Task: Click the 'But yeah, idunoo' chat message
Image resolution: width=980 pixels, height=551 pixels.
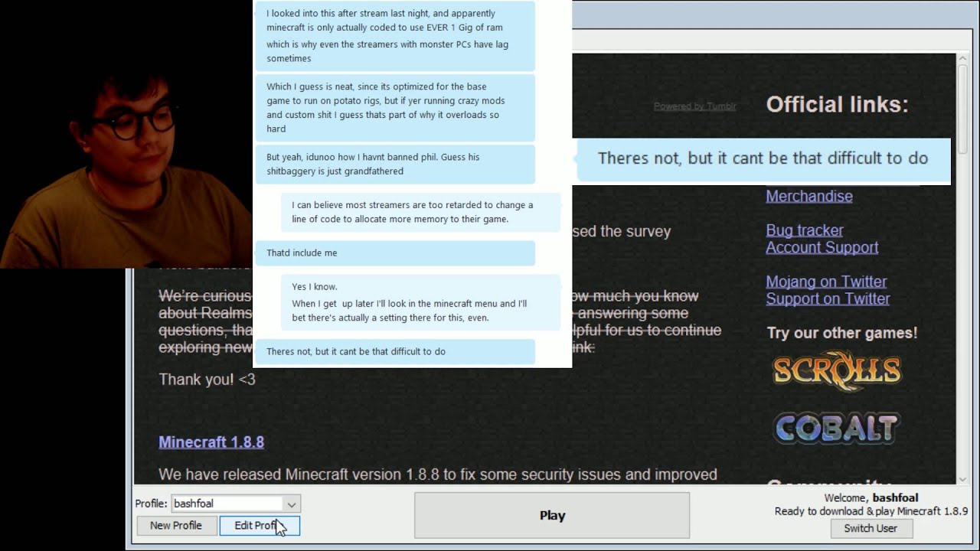Action: pos(395,164)
